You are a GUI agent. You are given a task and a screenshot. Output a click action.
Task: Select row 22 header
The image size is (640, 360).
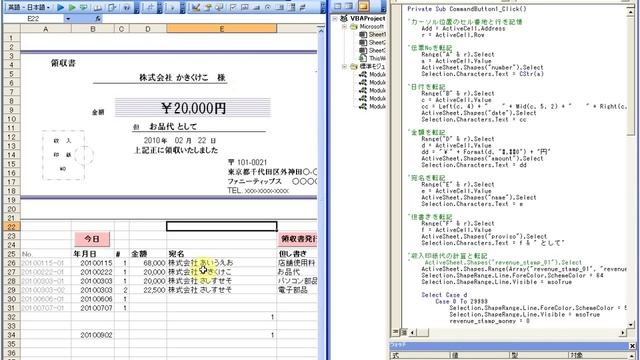tap(11, 227)
